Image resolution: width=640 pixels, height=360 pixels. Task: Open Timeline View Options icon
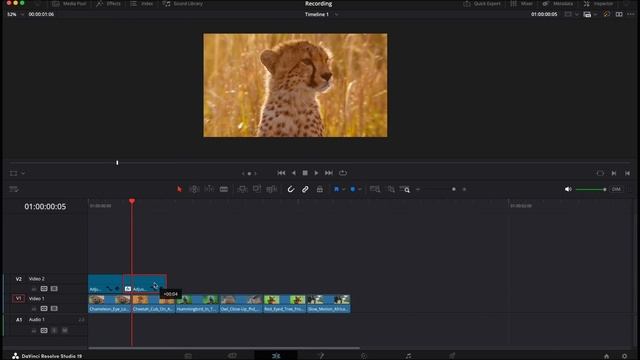(14, 189)
